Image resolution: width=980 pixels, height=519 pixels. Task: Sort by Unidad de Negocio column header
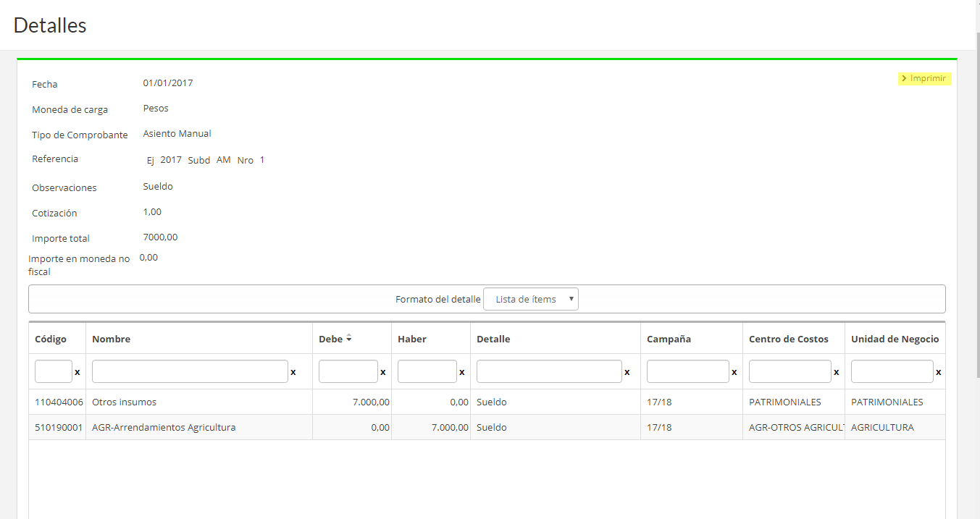click(895, 339)
